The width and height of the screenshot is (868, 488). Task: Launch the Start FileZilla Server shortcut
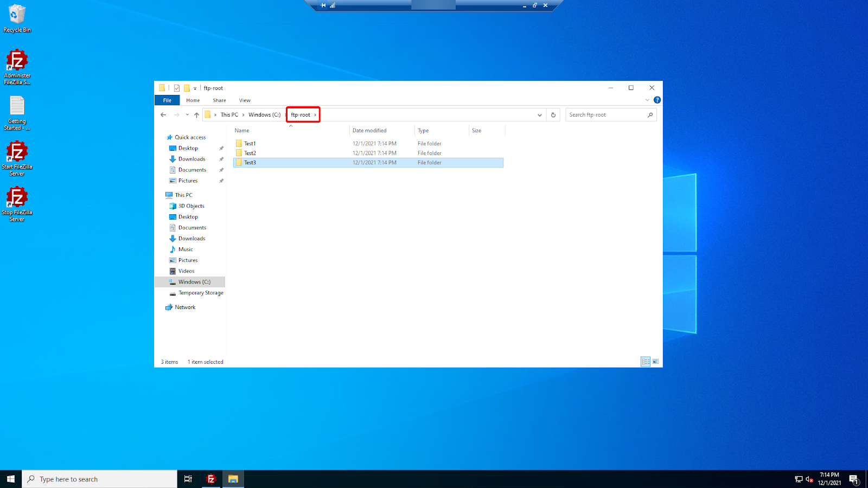click(17, 158)
